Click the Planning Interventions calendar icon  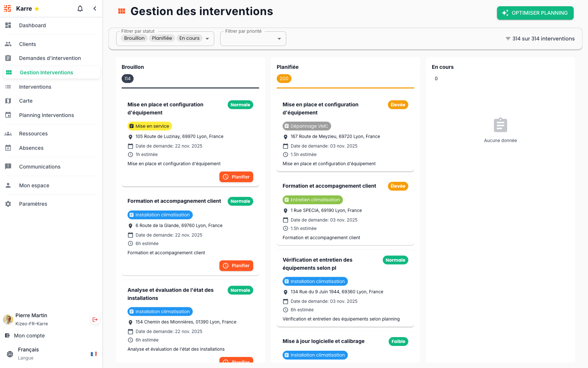pyautogui.click(x=8, y=115)
